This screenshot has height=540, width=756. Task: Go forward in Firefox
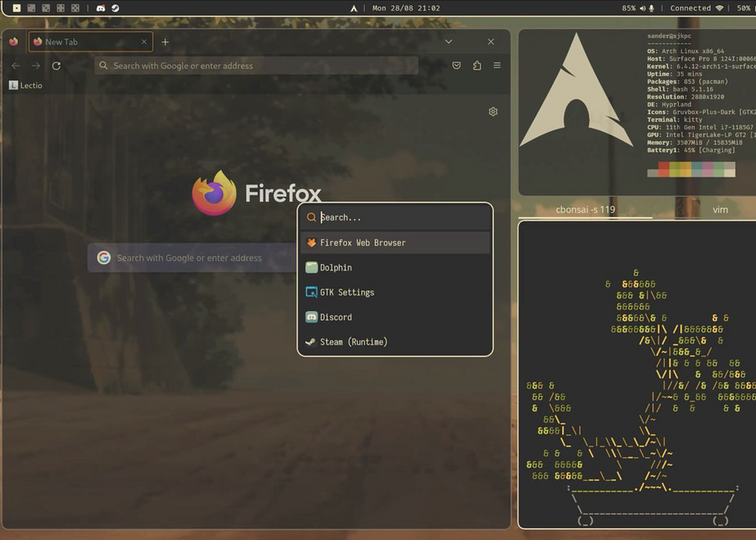(35, 66)
